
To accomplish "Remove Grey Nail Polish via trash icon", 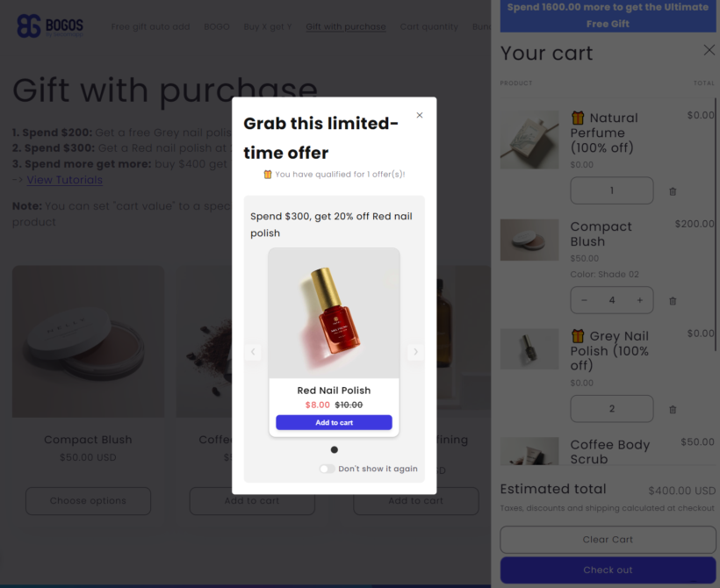I will [x=673, y=409].
